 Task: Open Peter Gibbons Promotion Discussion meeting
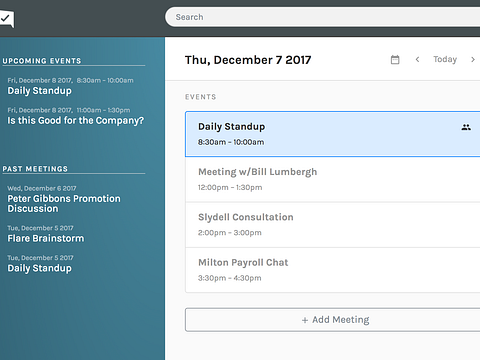click(x=64, y=203)
